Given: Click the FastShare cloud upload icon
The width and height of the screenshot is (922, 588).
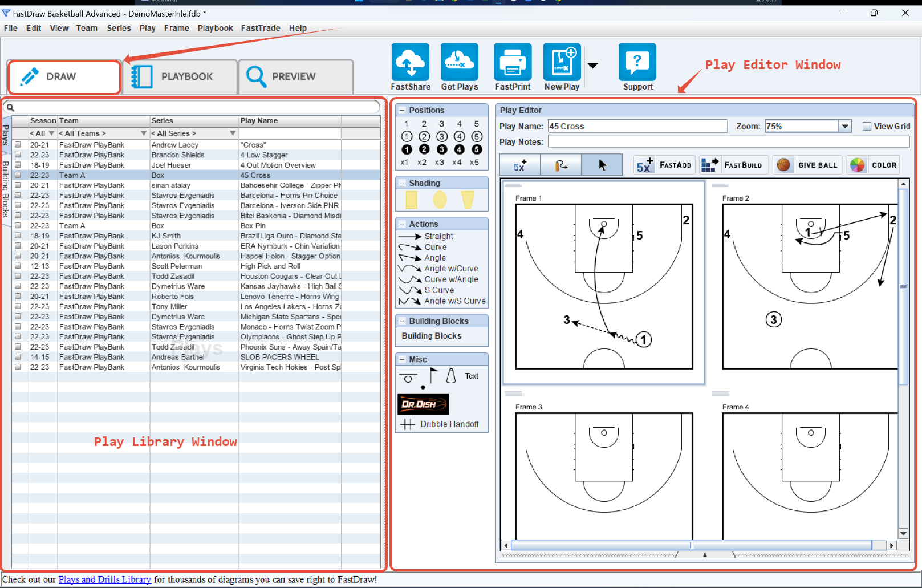Looking at the screenshot, I should pos(411,62).
